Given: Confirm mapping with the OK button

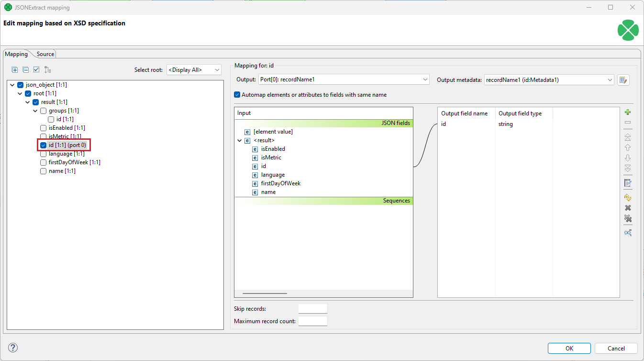Looking at the screenshot, I should [x=569, y=348].
